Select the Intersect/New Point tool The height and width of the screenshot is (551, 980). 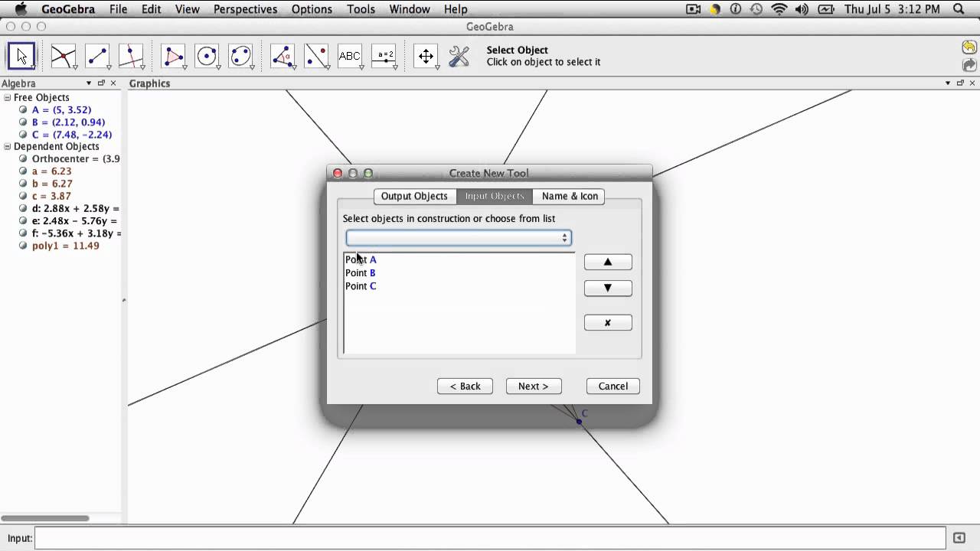point(64,56)
